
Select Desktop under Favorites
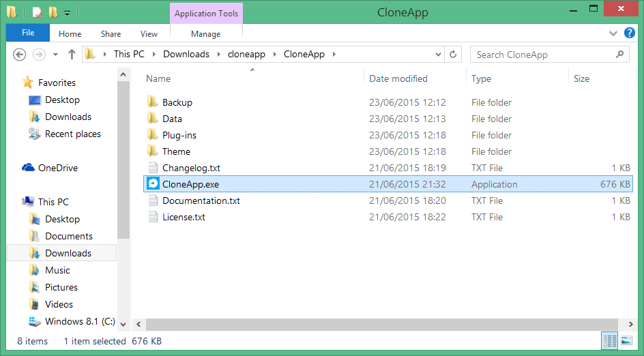[63, 100]
